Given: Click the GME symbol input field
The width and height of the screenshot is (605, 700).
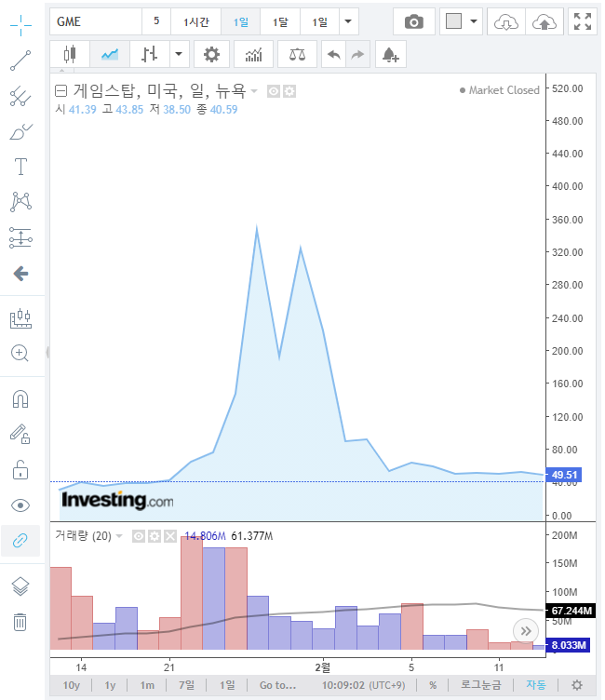Looking at the screenshot, I should [96, 21].
